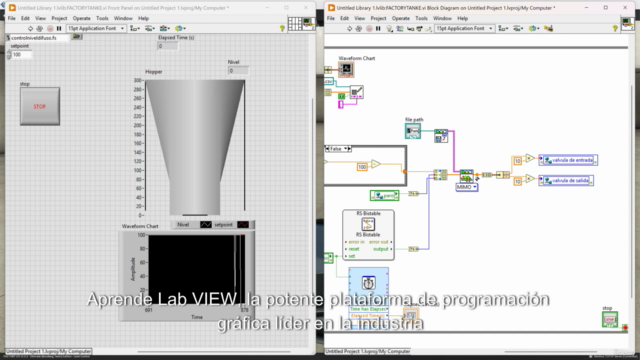The width and height of the screenshot is (640, 360).
Task: Open the MIMO polymorphic selector dropdown
Action: coord(467,187)
